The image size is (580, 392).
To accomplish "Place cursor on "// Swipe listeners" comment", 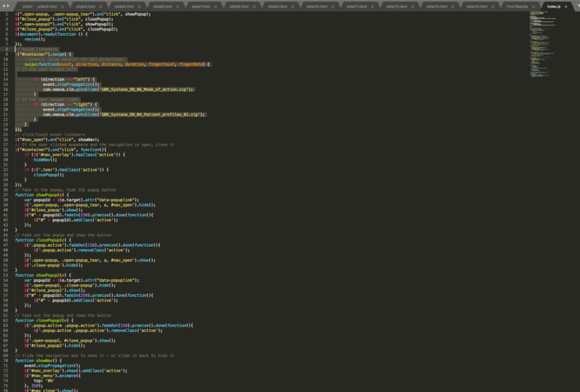I will (36, 49).
